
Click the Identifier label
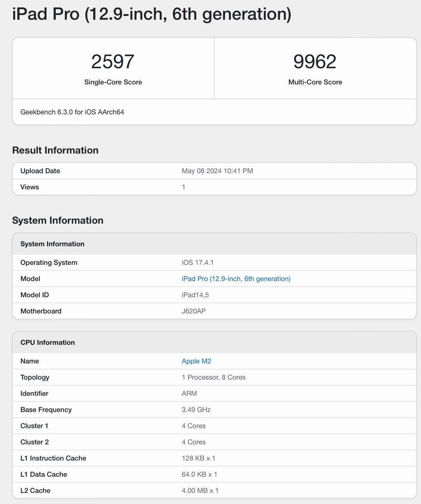[x=34, y=393]
